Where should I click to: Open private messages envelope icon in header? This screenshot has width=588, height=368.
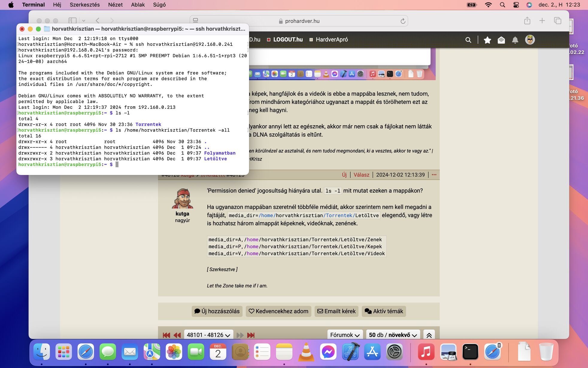click(x=501, y=40)
